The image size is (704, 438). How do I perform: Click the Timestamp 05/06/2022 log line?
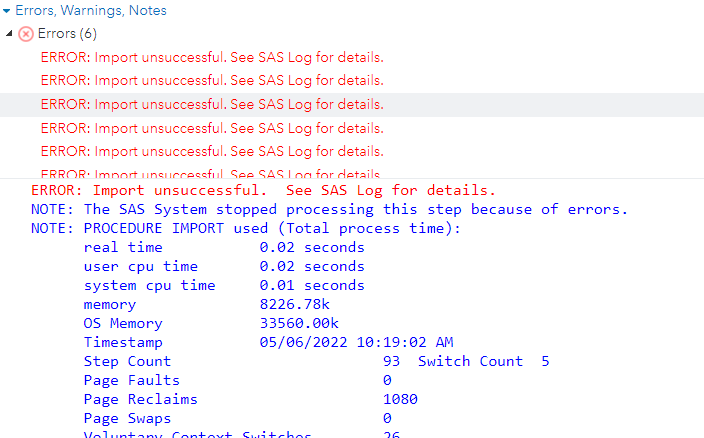click(x=268, y=342)
